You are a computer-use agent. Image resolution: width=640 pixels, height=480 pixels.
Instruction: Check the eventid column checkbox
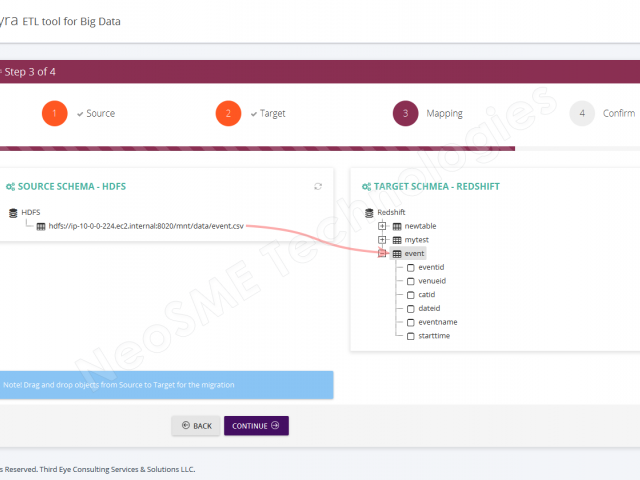[410, 268]
